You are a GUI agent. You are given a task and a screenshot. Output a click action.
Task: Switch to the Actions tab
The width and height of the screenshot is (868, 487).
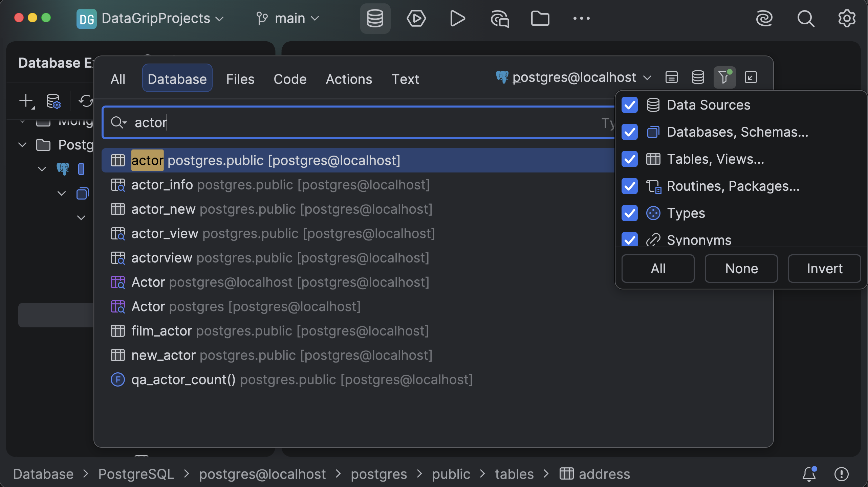(349, 79)
